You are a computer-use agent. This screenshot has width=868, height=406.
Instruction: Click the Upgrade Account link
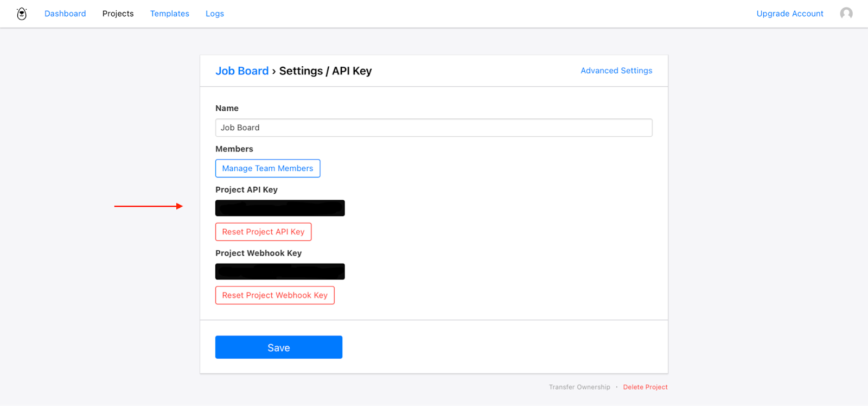pos(790,14)
